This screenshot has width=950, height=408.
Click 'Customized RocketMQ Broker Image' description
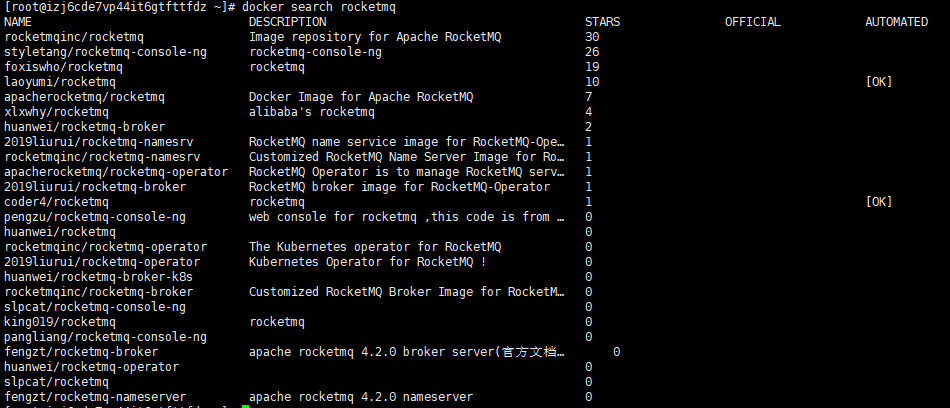(x=407, y=292)
